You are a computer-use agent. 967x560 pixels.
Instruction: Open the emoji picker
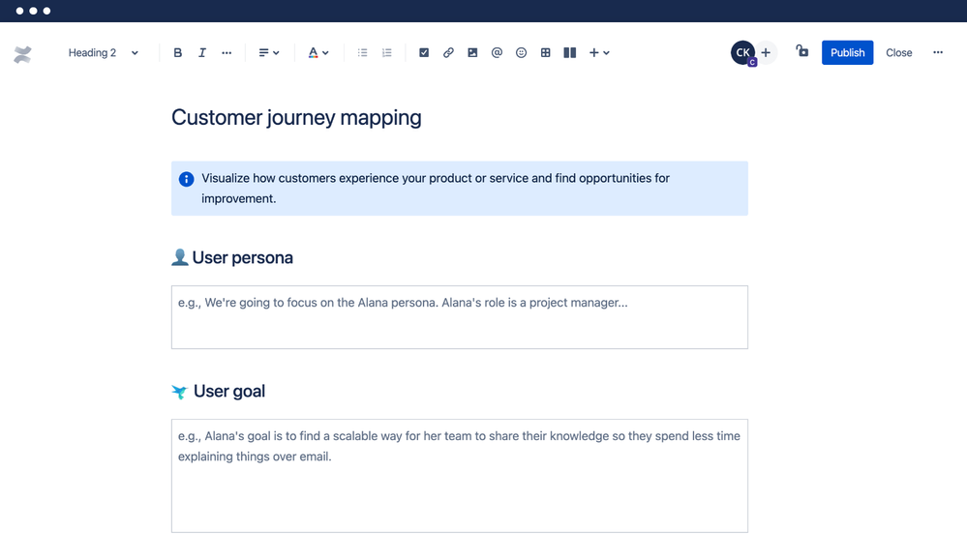tap(521, 52)
